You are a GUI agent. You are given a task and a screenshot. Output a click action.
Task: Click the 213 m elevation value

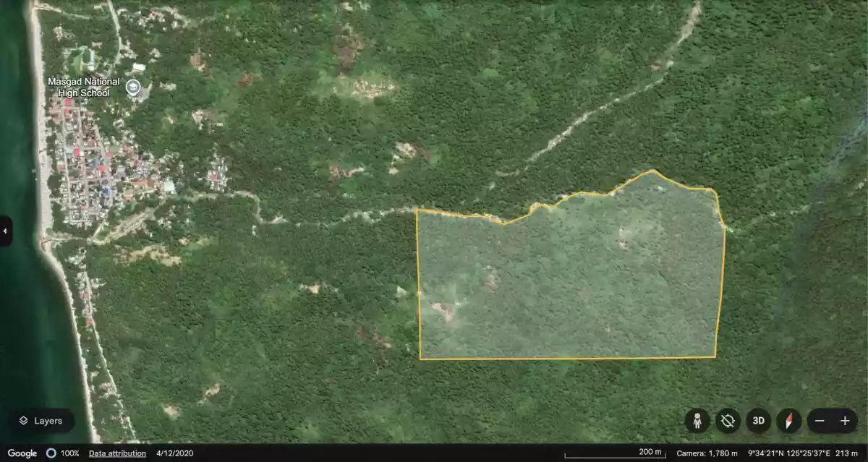click(846, 453)
